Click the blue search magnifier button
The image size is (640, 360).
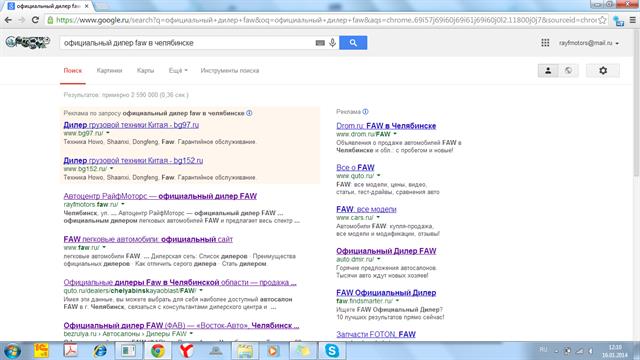(353, 43)
